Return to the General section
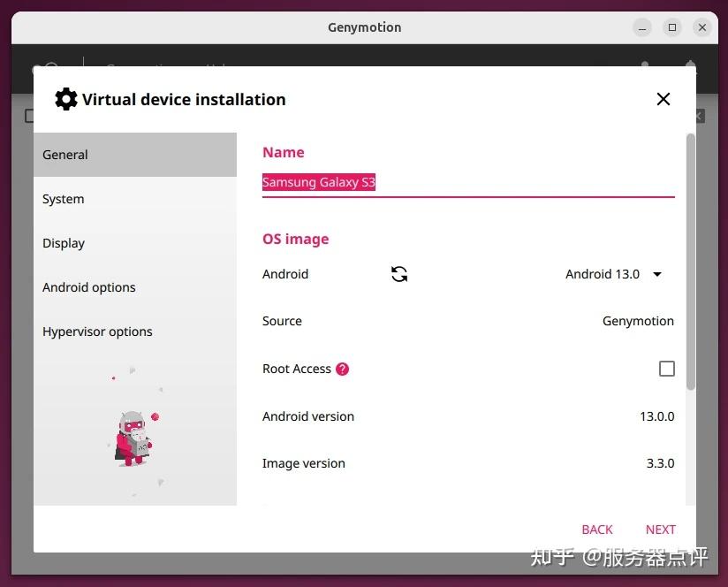The image size is (728, 587). (64, 155)
